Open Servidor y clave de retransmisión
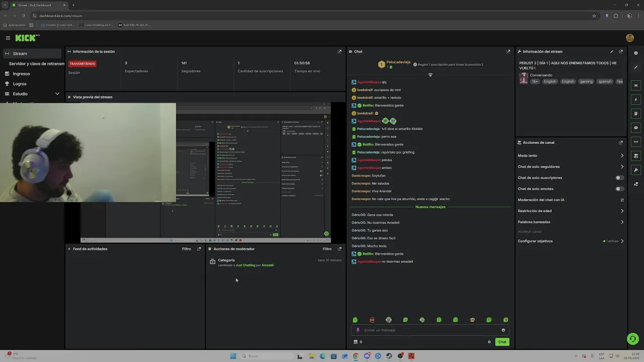Screen dimensions: 644x362 (x=36, y=63)
